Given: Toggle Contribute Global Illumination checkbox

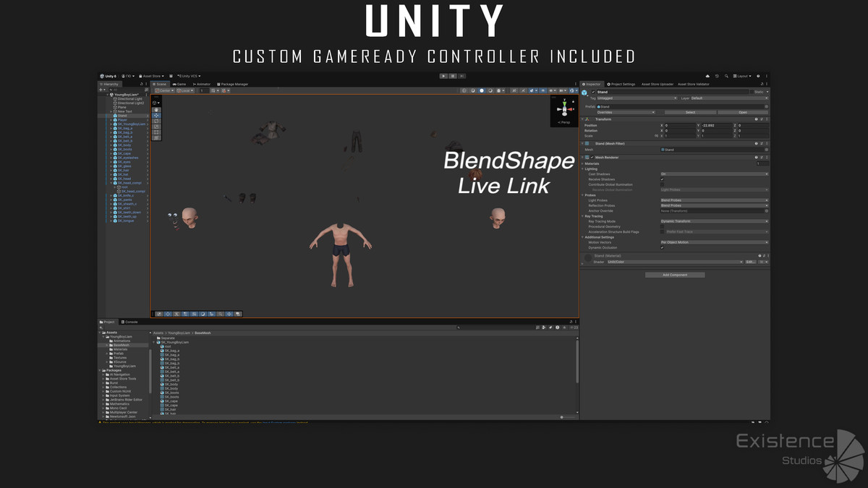Looking at the screenshot, I should pos(662,184).
